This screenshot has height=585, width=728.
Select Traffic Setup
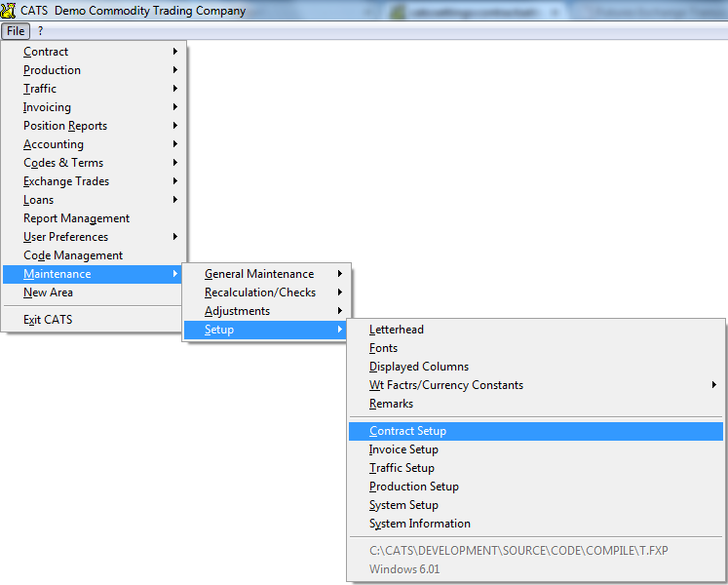point(536,468)
